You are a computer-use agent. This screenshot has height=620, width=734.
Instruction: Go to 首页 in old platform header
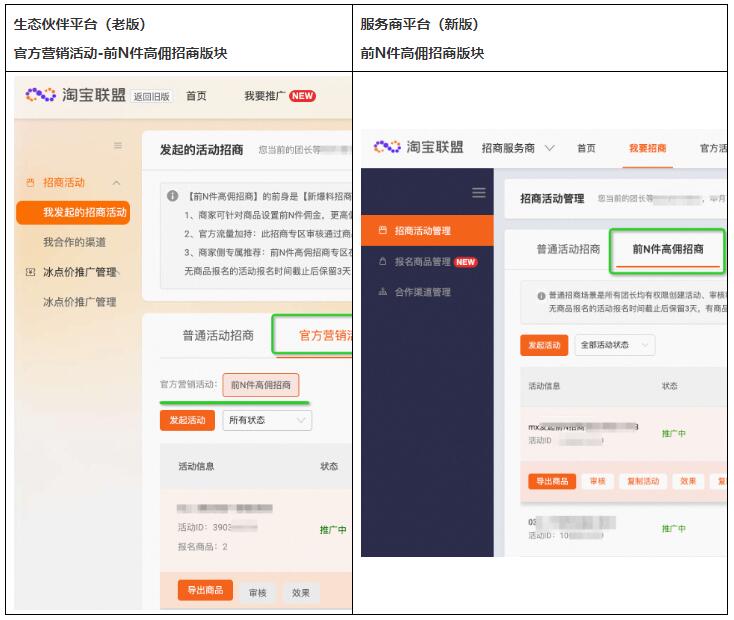pyautogui.click(x=196, y=96)
